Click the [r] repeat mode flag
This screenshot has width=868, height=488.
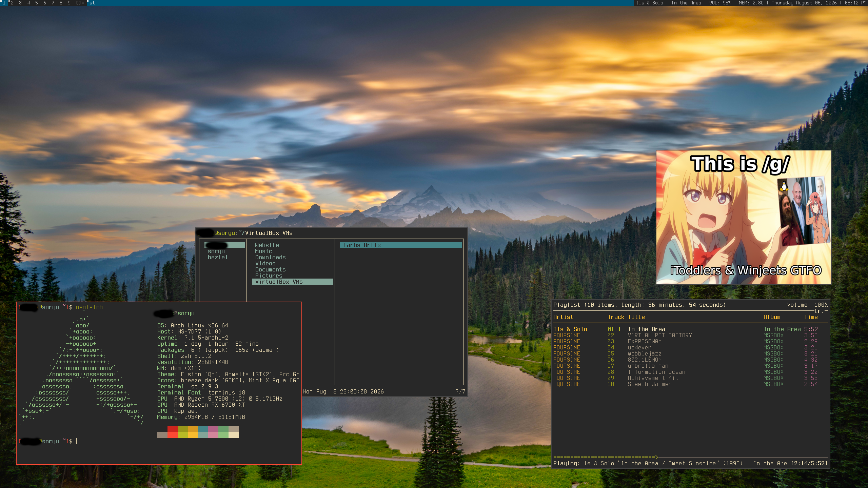(x=820, y=311)
